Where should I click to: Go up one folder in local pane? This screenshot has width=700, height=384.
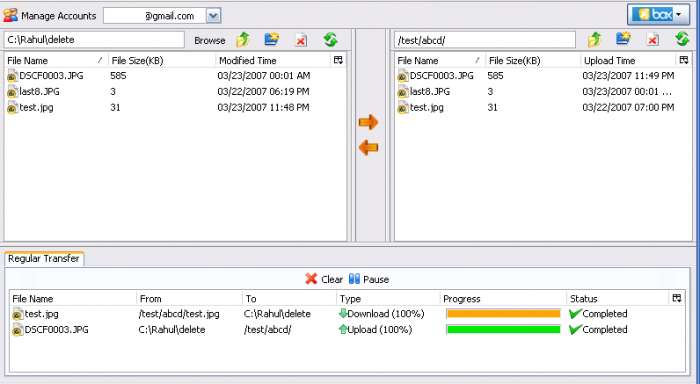(x=243, y=40)
